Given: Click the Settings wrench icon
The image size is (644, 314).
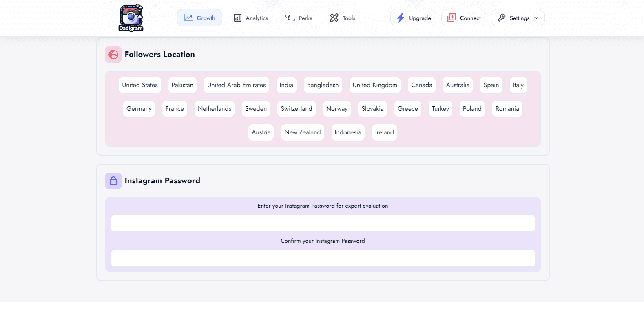Looking at the screenshot, I should click(x=502, y=18).
